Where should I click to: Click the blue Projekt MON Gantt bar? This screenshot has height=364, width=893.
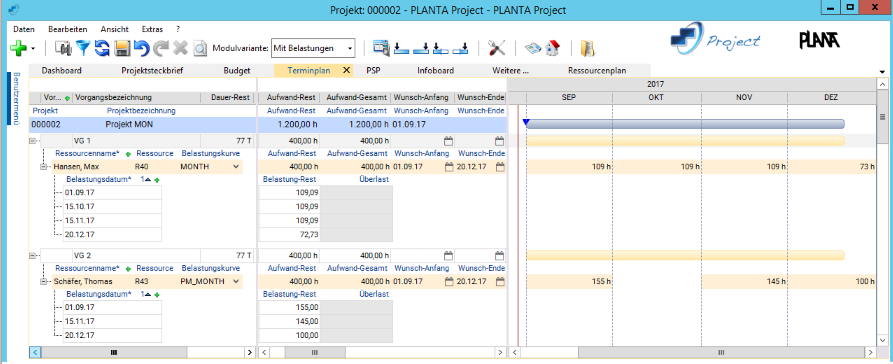(x=685, y=124)
